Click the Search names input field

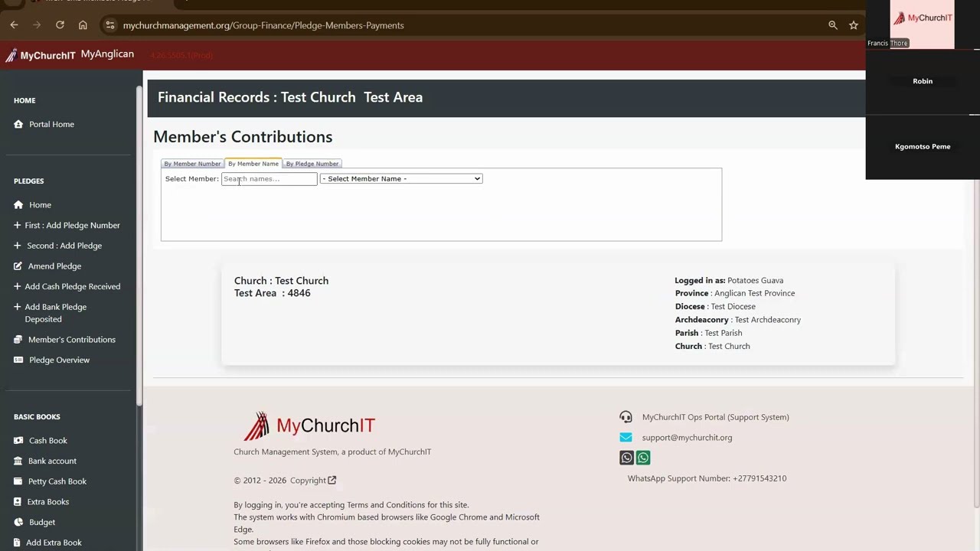tap(269, 178)
